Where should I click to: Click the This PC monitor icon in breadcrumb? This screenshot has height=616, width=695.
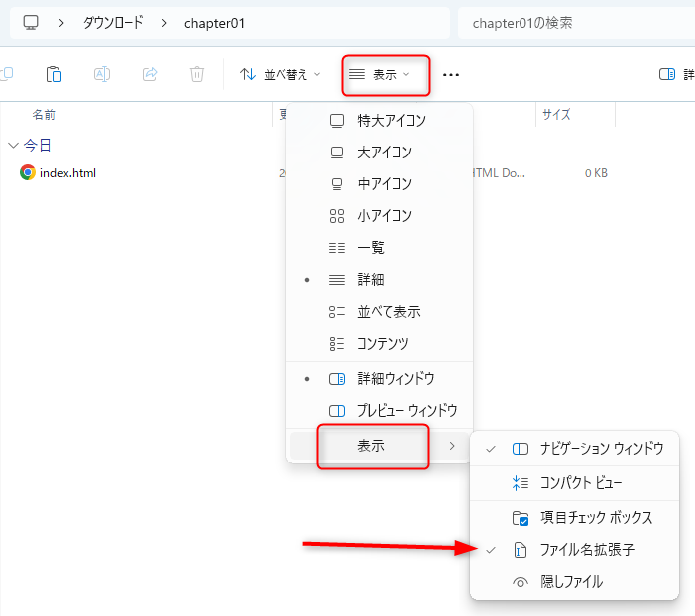(x=31, y=22)
